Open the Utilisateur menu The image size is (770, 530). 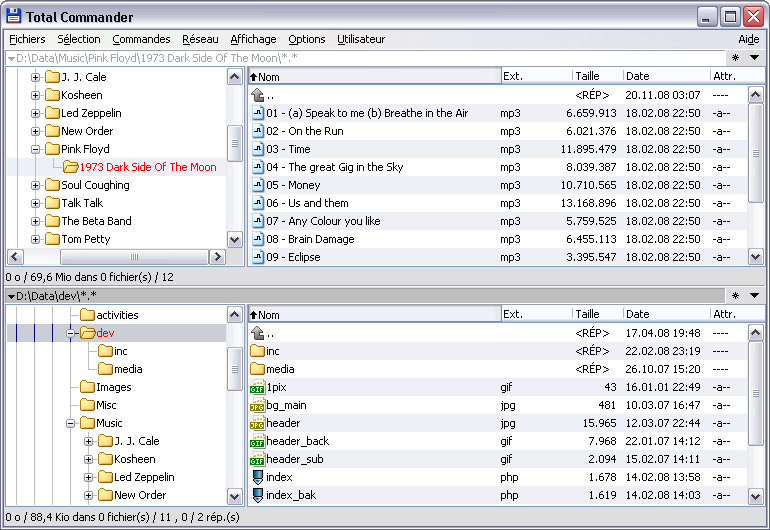(361, 39)
